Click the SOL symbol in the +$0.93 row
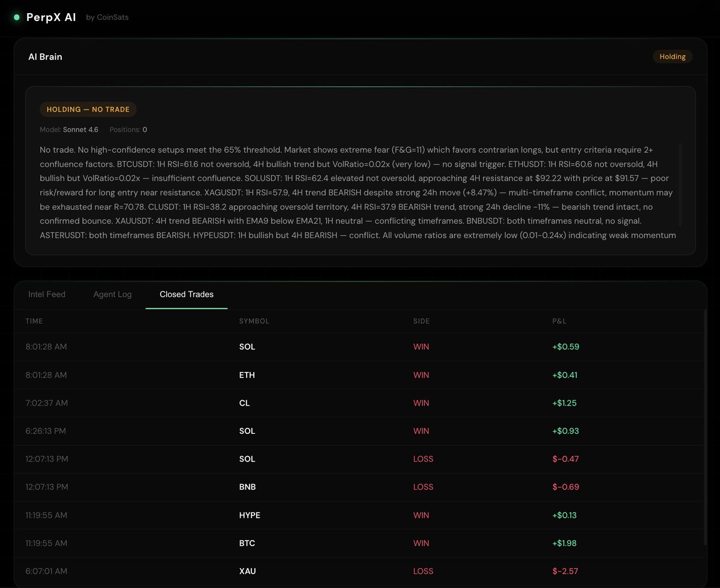 point(247,431)
